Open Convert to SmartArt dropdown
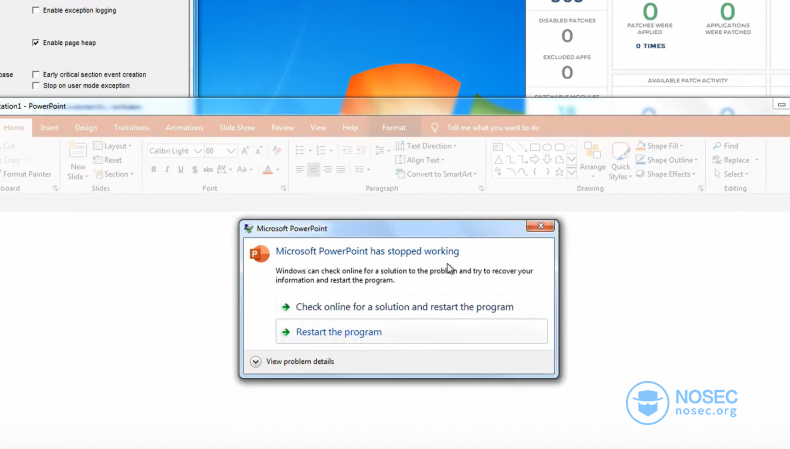The width and height of the screenshot is (790, 449). (x=436, y=174)
